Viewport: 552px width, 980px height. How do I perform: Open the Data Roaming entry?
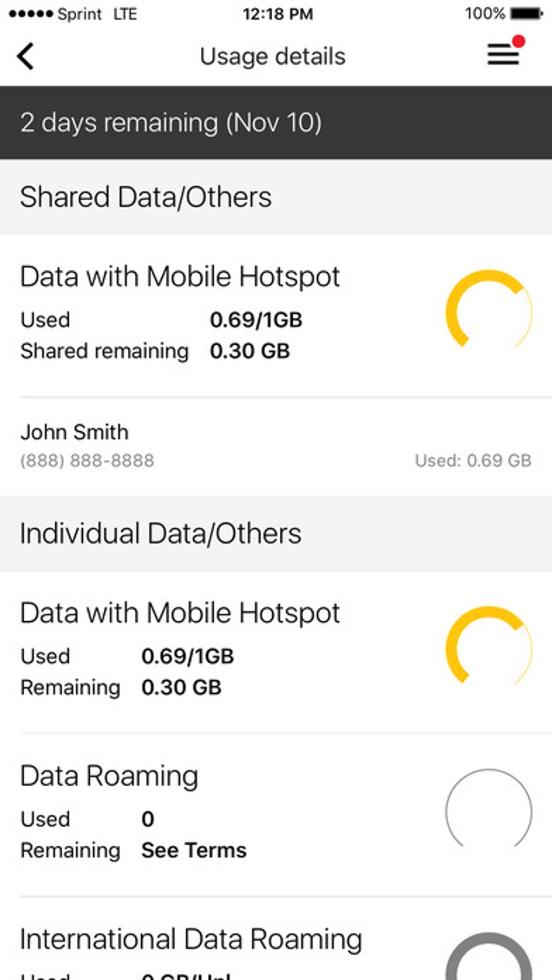click(x=109, y=776)
